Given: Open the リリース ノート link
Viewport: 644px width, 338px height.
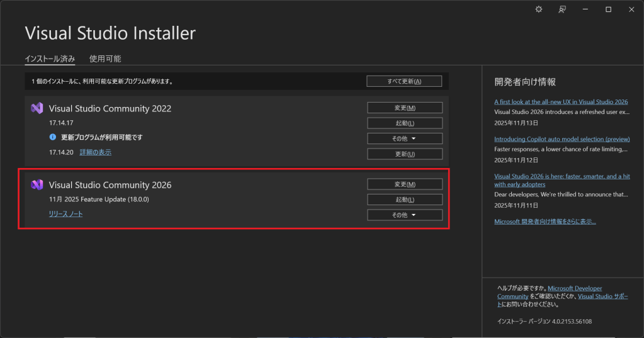Looking at the screenshot, I should [x=65, y=214].
